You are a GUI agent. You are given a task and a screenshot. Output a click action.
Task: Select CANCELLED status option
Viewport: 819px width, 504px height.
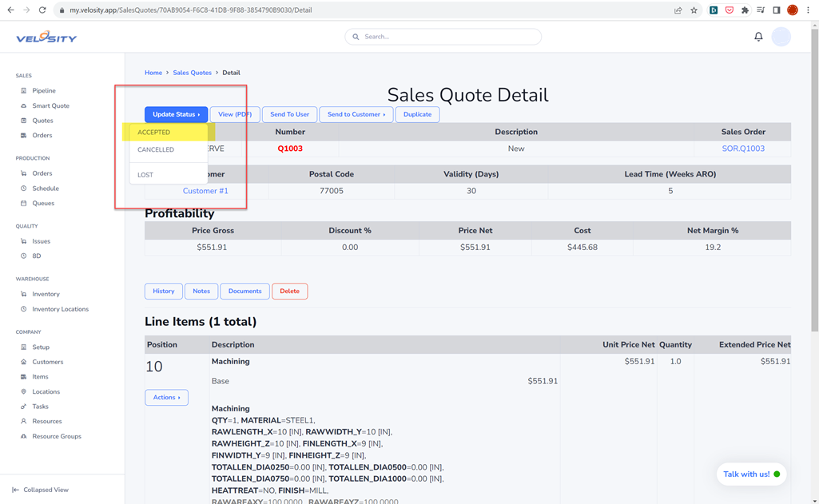[156, 149]
